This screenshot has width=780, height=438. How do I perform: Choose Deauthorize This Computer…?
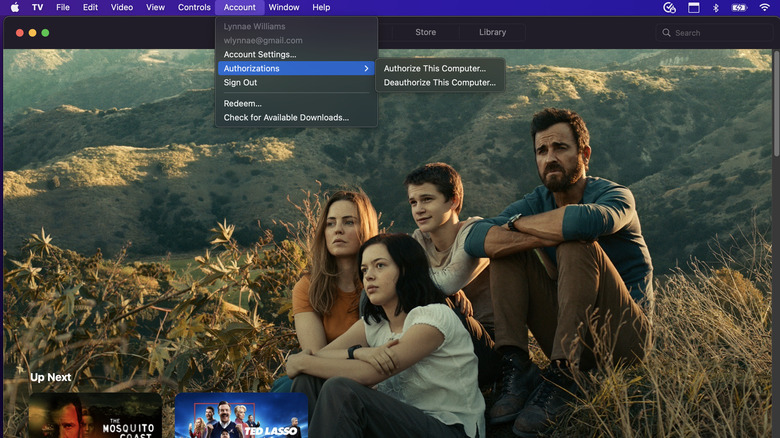[440, 83]
